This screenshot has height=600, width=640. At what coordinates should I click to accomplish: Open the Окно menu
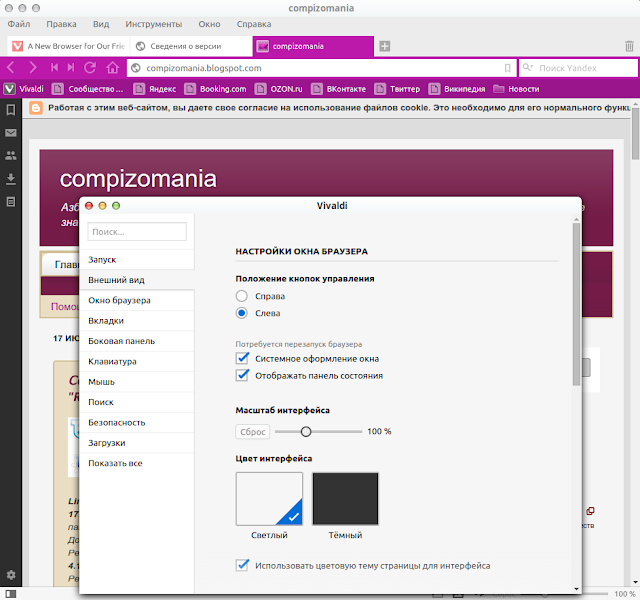tap(209, 24)
